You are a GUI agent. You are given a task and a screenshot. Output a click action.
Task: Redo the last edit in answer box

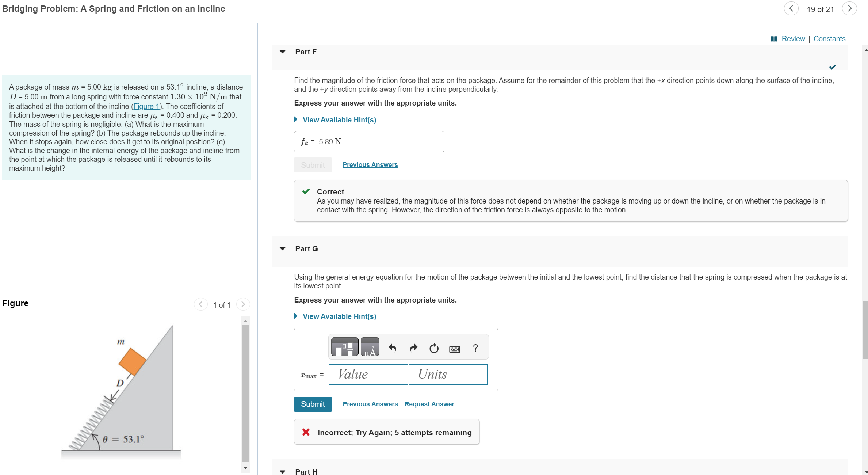[413, 348]
